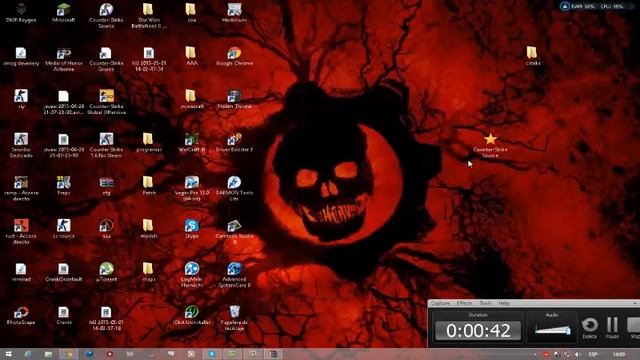Open the Help menu in recorder
640x360 pixels.
click(x=504, y=303)
